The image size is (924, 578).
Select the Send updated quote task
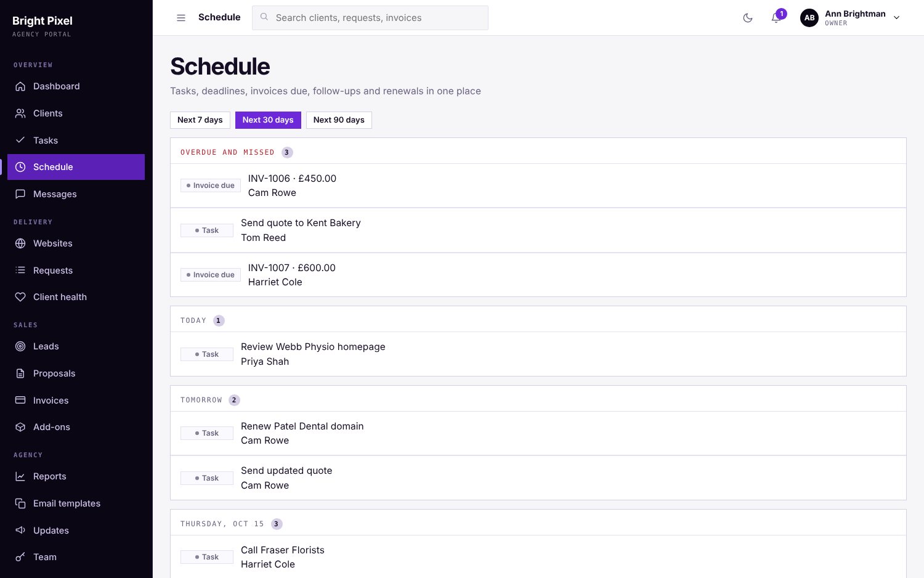click(x=538, y=478)
